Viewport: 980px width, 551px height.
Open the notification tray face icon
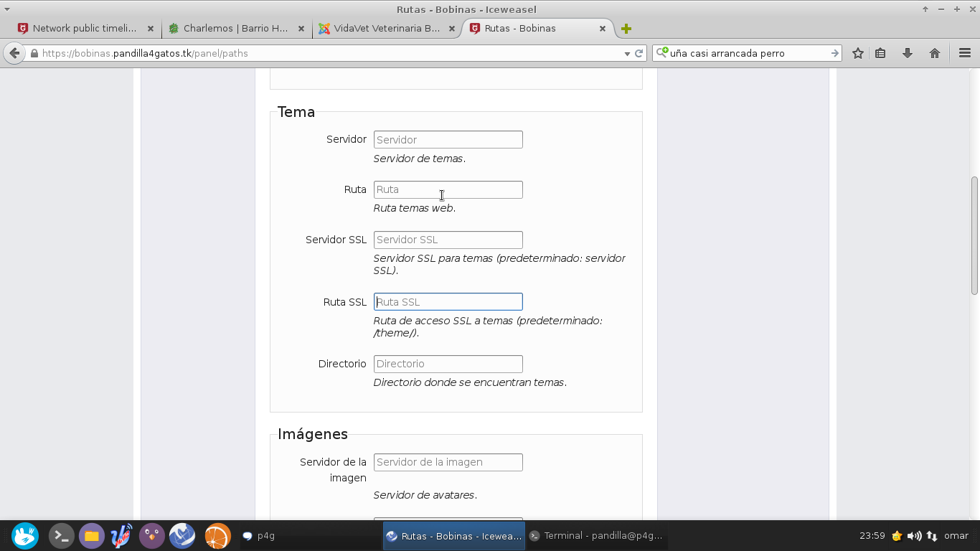point(897,536)
